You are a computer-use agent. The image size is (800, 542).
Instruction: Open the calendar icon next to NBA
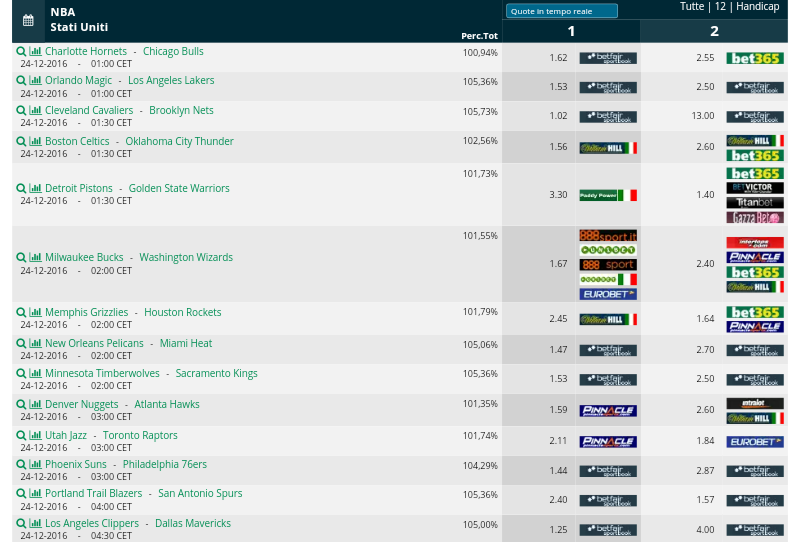coord(28,20)
